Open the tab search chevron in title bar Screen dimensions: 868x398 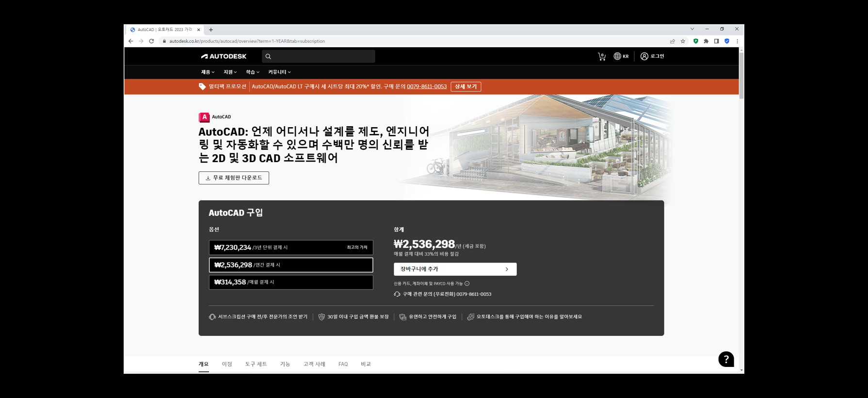(692, 29)
